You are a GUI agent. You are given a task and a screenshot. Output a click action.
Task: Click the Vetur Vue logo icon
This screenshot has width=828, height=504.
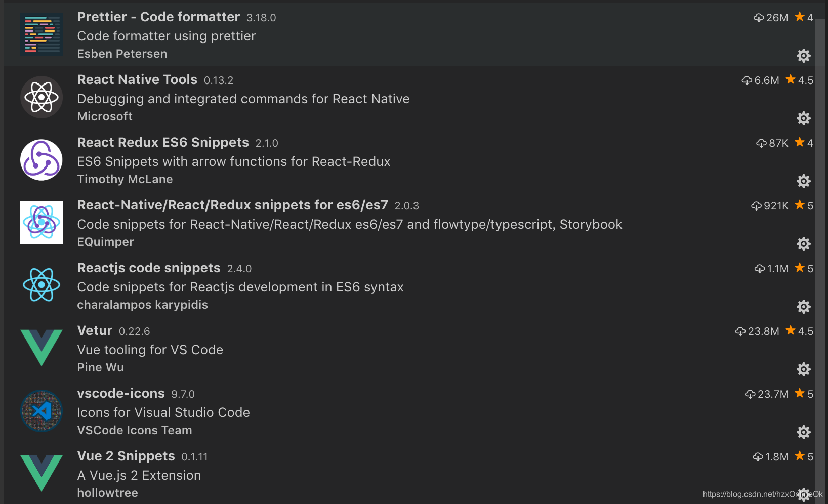pos(41,348)
